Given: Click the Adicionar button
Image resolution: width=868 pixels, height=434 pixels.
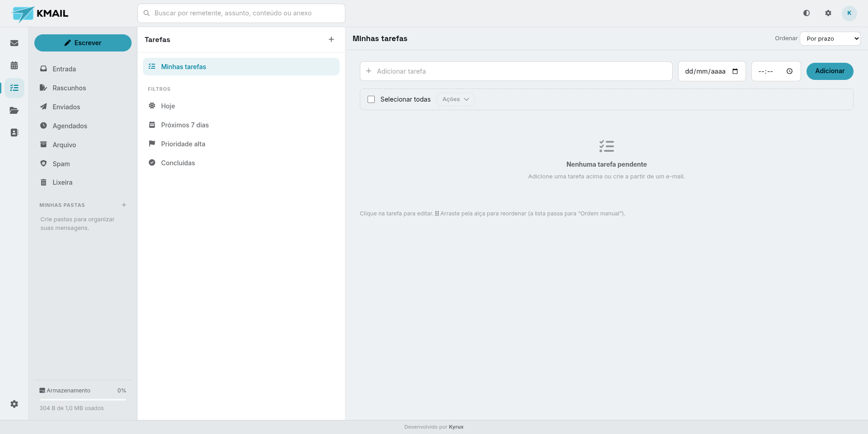Looking at the screenshot, I should coord(830,71).
